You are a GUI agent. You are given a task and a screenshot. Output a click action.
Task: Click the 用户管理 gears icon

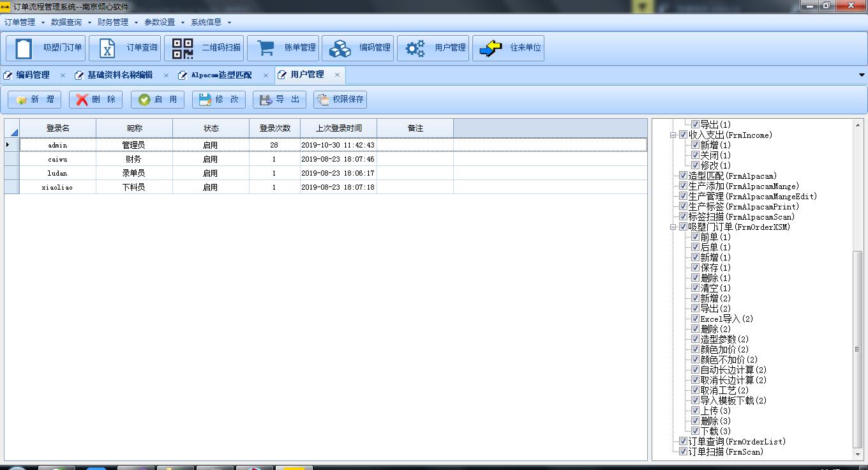click(x=415, y=49)
